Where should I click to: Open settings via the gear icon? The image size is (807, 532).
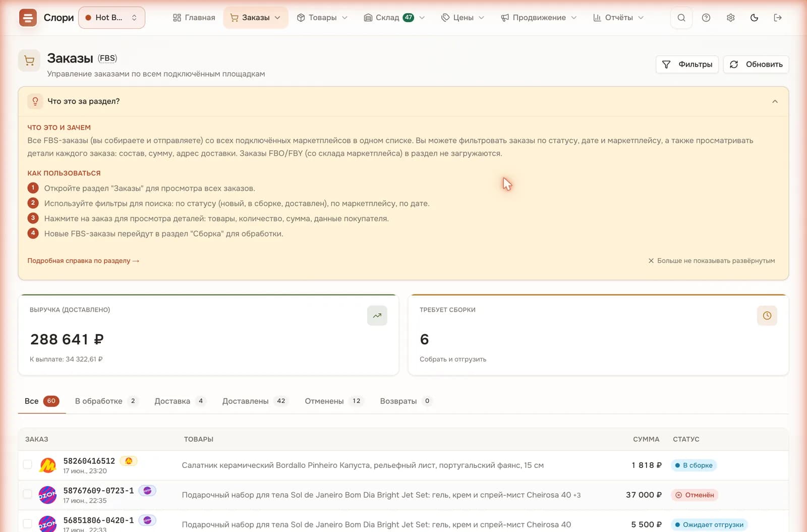click(730, 18)
